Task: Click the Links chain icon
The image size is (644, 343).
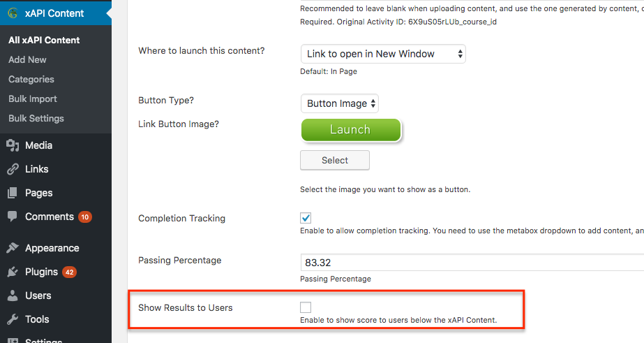Action: 13,169
